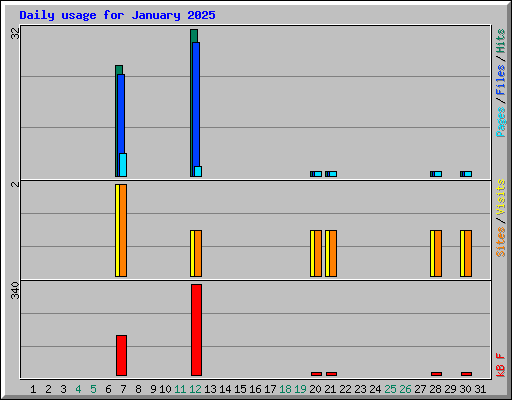Click the cyan Pages bar for day 21

point(333,174)
